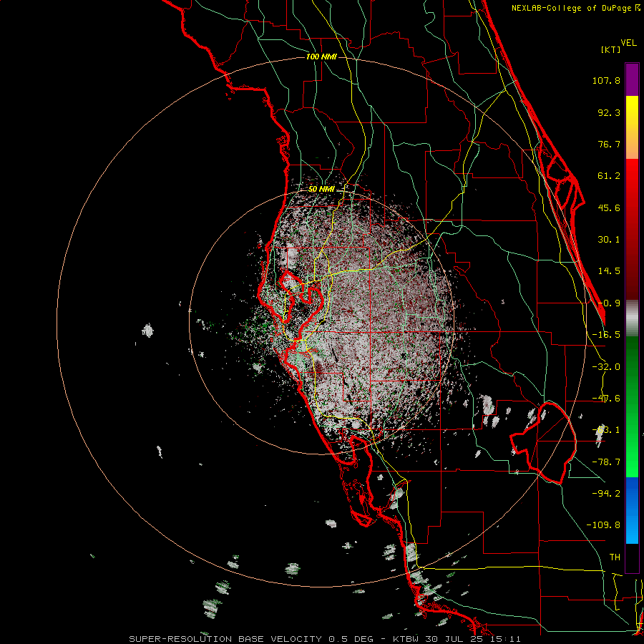The image size is (644, 644).
Task: Pick the purple segment of color bar
Action: point(632,79)
